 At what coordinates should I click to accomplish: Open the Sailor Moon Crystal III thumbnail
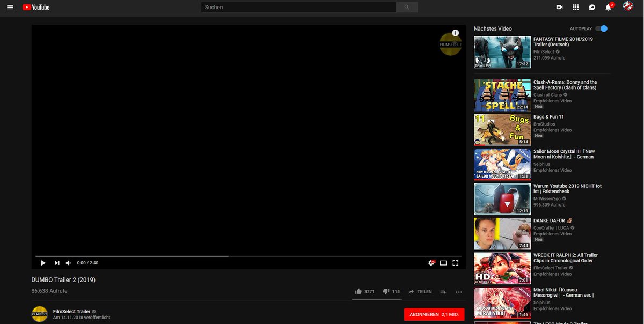click(502, 164)
